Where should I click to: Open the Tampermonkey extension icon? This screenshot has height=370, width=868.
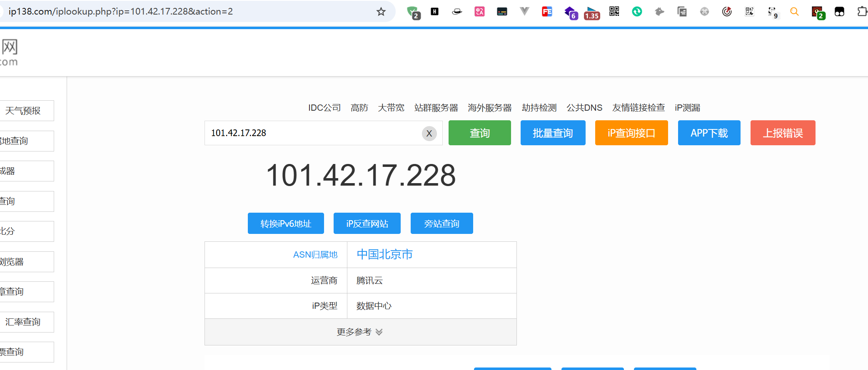point(839,12)
